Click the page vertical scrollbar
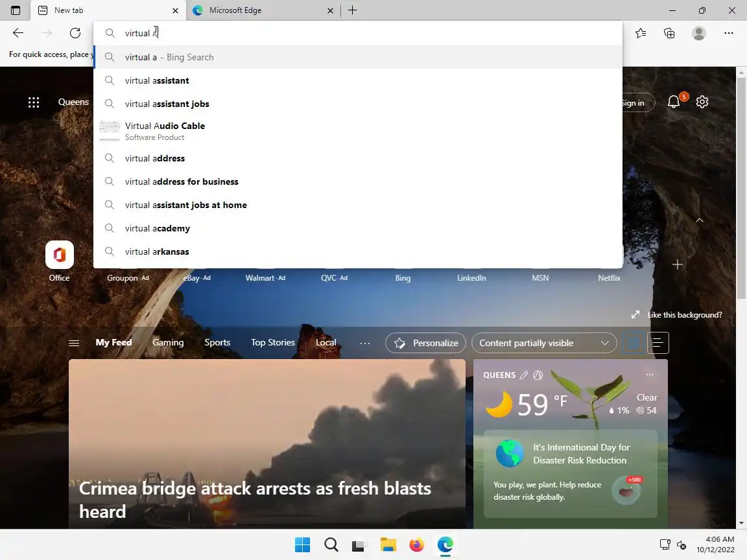 (x=741, y=187)
